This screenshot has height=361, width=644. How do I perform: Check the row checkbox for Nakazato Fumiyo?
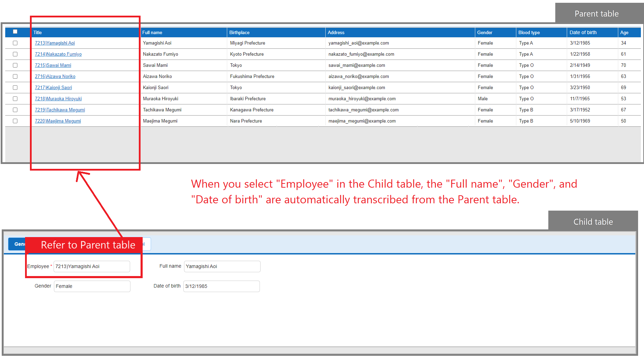coord(15,54)
